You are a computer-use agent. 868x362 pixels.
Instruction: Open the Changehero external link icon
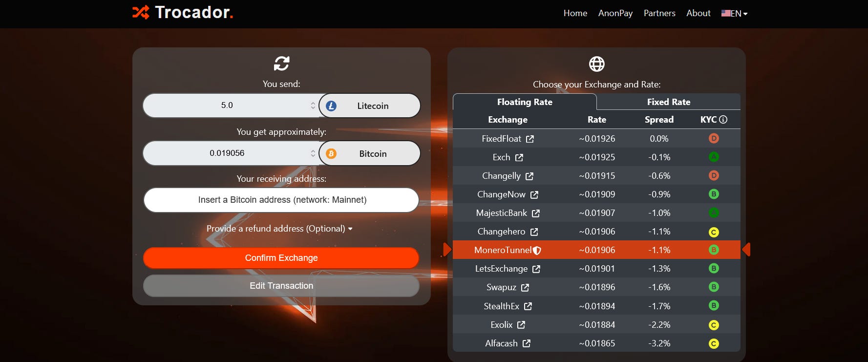pos(534,232)
